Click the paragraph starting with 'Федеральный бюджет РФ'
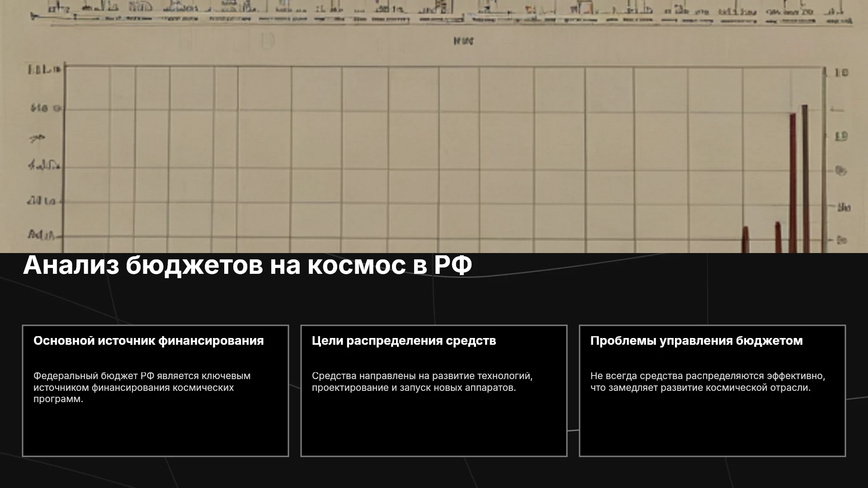This screenshot has height=488, width=868. [x=142, y=387]
